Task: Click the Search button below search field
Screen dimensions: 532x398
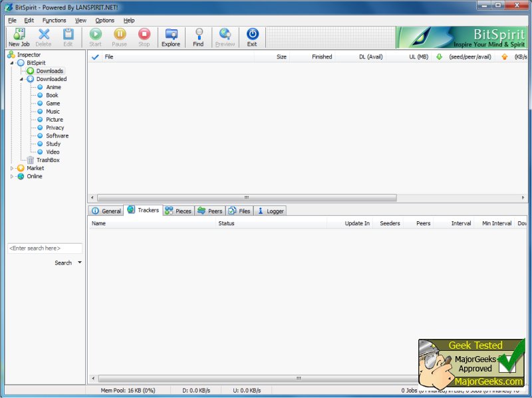Action: point(63,262)
